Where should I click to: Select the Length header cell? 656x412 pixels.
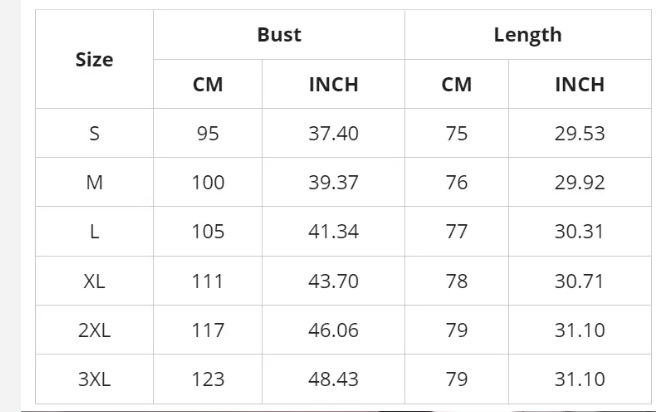click(527, 35)
